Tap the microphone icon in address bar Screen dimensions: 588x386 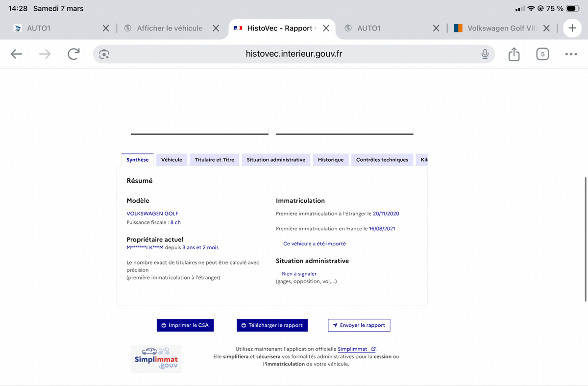point(485,54)
